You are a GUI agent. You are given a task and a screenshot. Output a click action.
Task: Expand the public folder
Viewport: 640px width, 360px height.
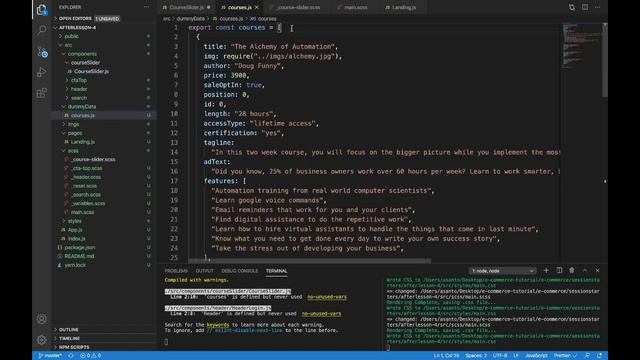[71, 36]
